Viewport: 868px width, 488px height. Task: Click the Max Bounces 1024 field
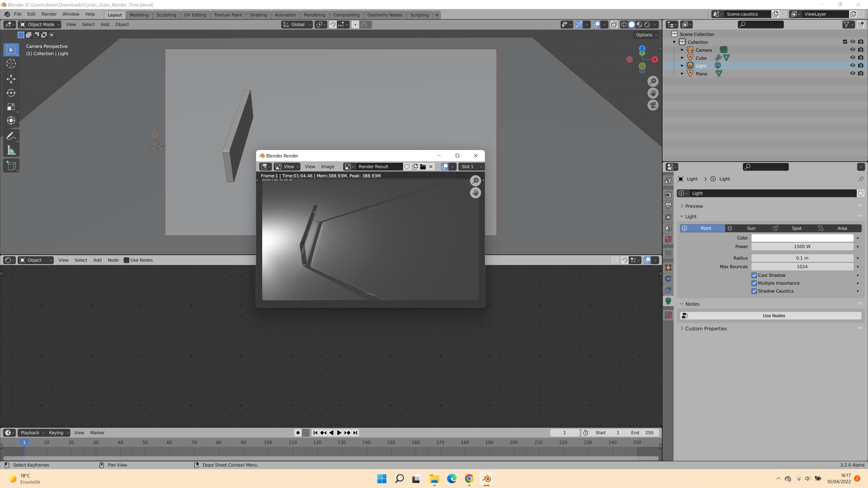tap(802, 266)
